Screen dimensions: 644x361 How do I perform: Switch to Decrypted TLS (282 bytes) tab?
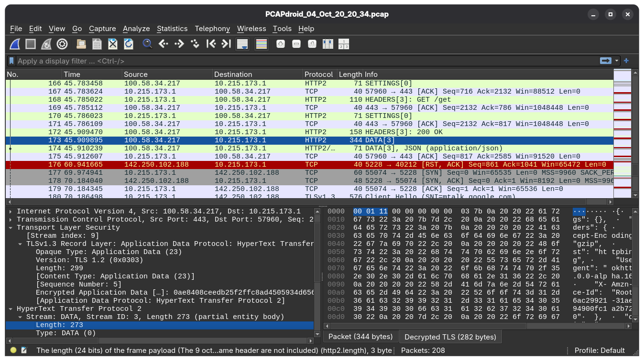coord(450,337)
